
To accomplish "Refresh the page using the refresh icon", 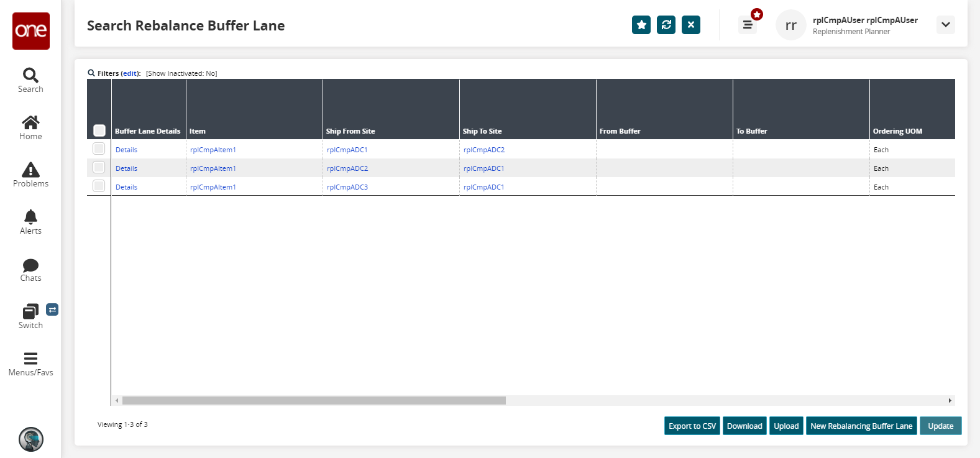I will pyautogui.click(x=666, y=25).
